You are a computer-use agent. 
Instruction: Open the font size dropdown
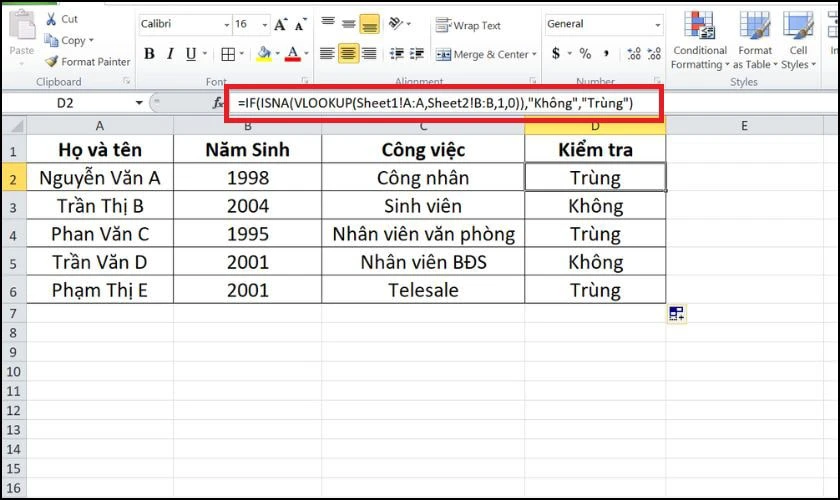click(265, 25)
